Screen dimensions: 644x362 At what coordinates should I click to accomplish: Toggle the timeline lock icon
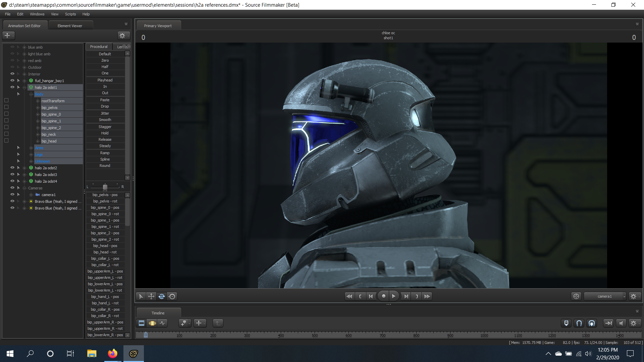pos(566,323)
